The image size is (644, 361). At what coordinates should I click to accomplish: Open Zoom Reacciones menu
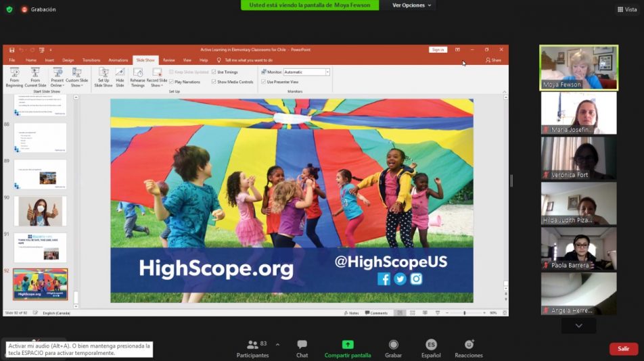click(469, 349)
